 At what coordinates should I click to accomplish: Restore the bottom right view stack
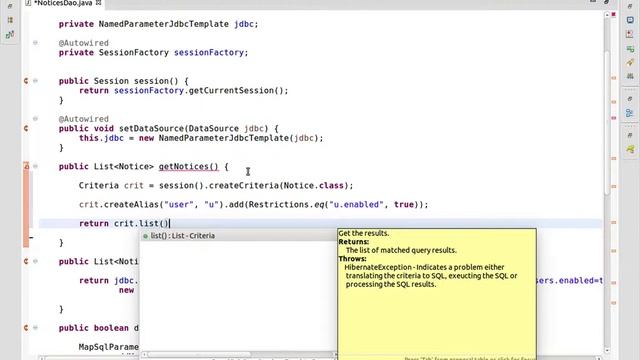click(630, 135)
